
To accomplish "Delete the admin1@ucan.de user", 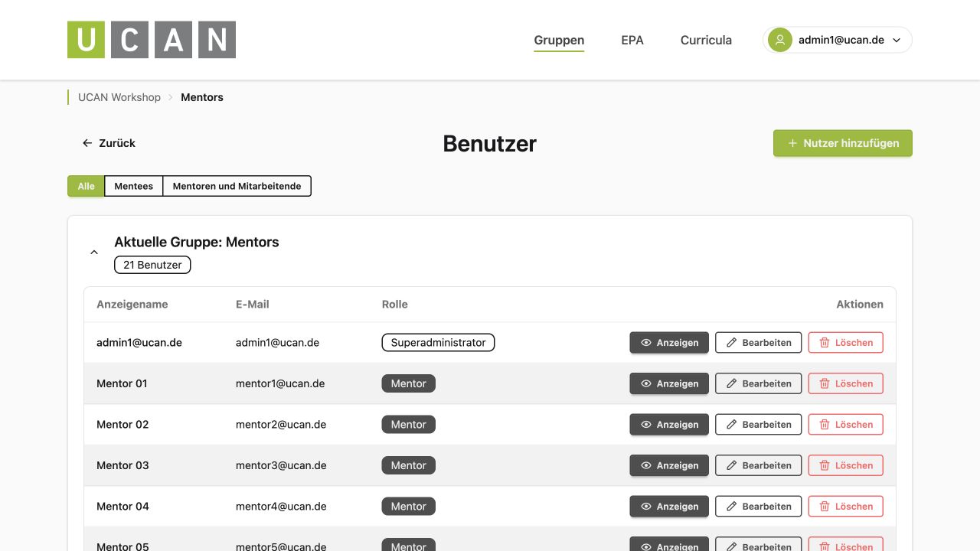I will (846, 343).
